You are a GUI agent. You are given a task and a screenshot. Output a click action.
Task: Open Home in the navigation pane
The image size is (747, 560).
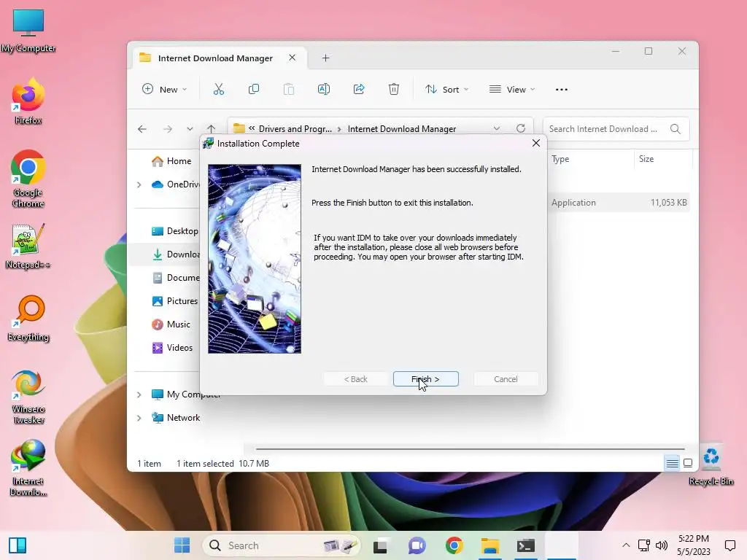[x=171, y=161]
